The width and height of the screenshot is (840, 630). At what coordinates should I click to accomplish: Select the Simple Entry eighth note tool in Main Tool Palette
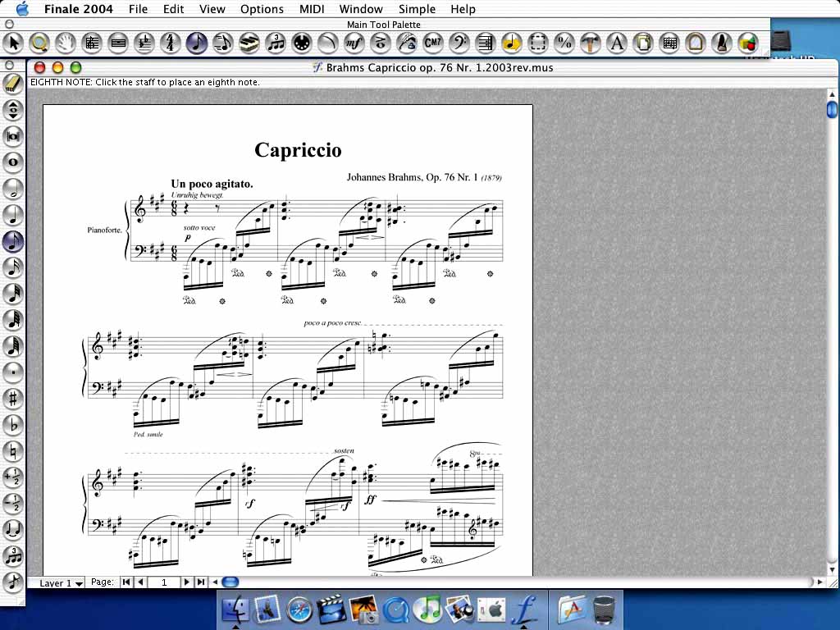point(197,43)
